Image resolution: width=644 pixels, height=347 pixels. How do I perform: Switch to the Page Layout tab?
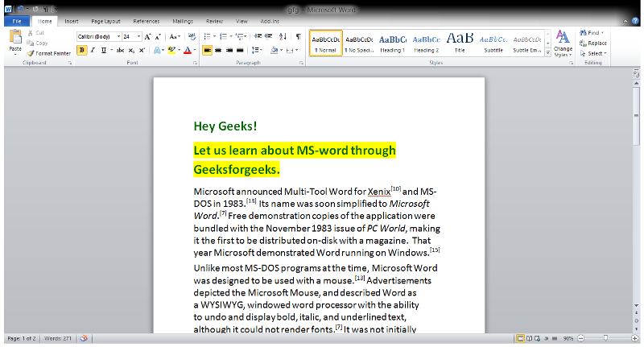pyautogui.click(x=106, y=21)
